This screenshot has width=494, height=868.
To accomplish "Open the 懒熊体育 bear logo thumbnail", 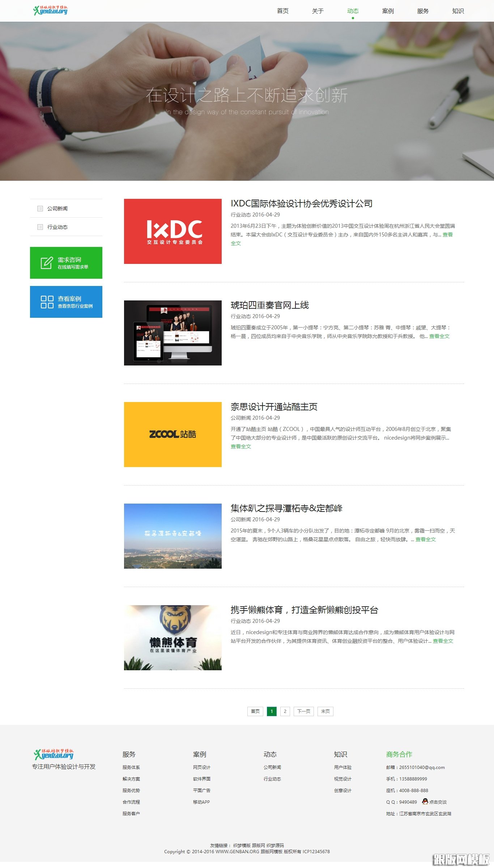I will pyautogui.click(x=173, y=638).
